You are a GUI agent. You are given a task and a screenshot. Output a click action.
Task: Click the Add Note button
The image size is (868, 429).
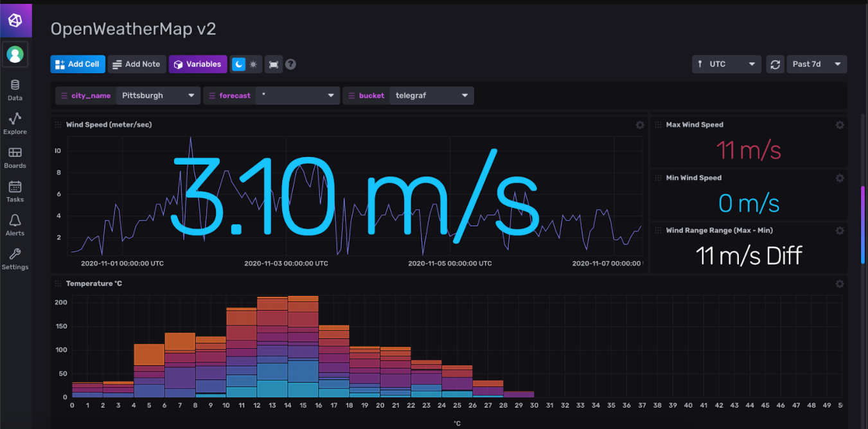[x=136, y=64]
